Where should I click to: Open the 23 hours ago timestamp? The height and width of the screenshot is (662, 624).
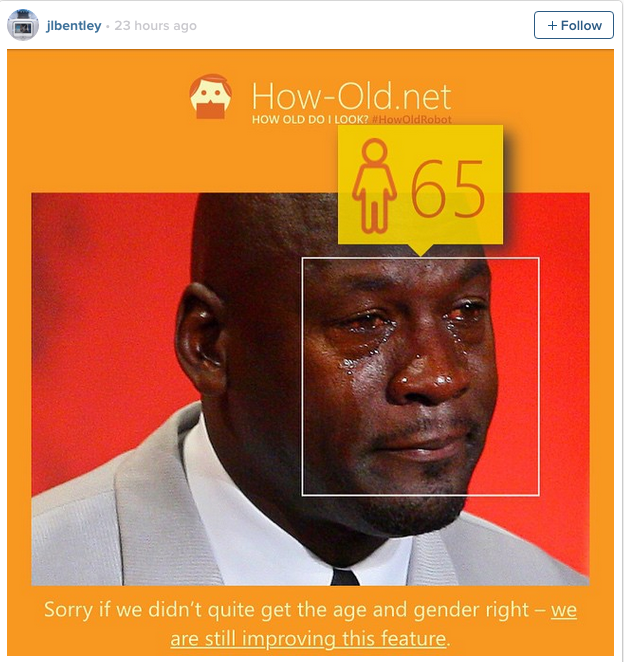[155, 26]
